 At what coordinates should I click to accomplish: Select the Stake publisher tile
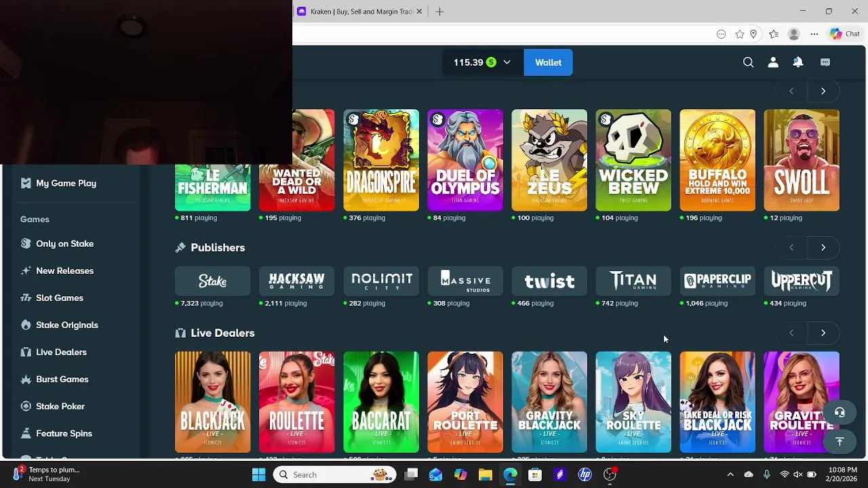pyautogui.click(x=213, y=281)
